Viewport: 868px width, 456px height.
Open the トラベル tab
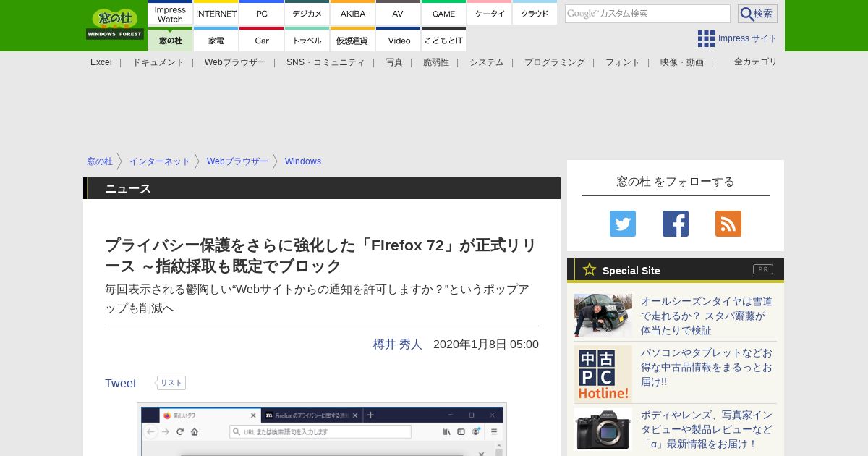point(307,40)
